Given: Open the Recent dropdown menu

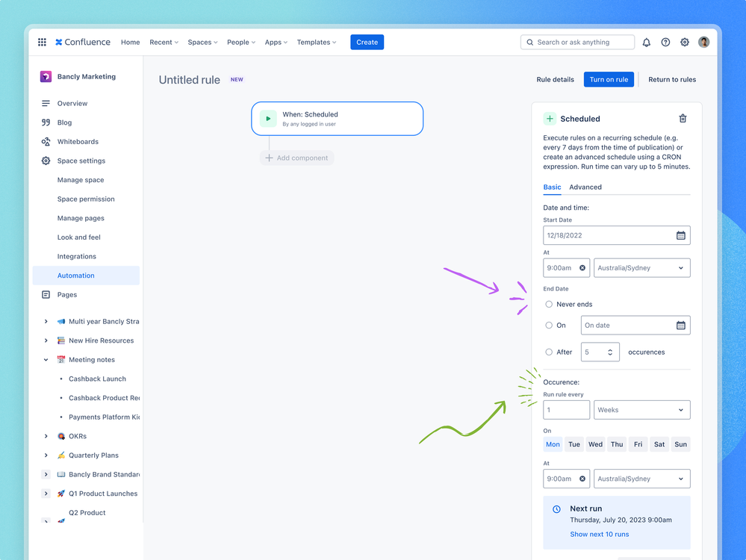Looking at the screenshot, I should coord(164,43).
